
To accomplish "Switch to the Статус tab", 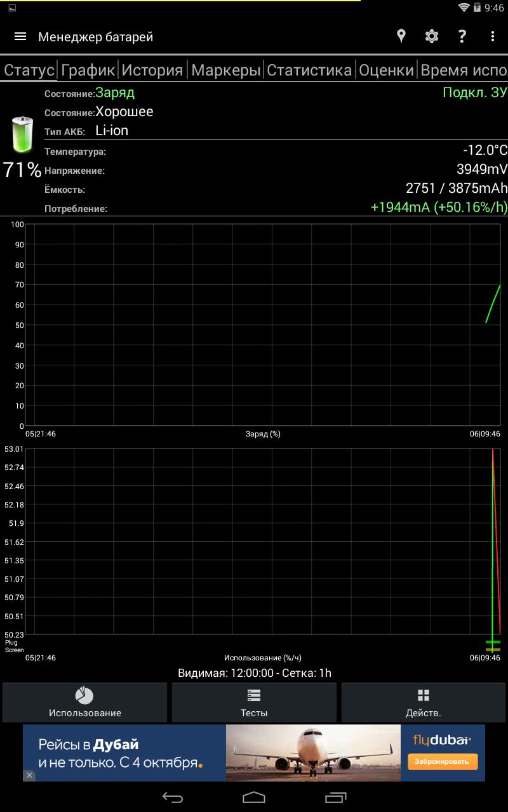I will [29, 70].
